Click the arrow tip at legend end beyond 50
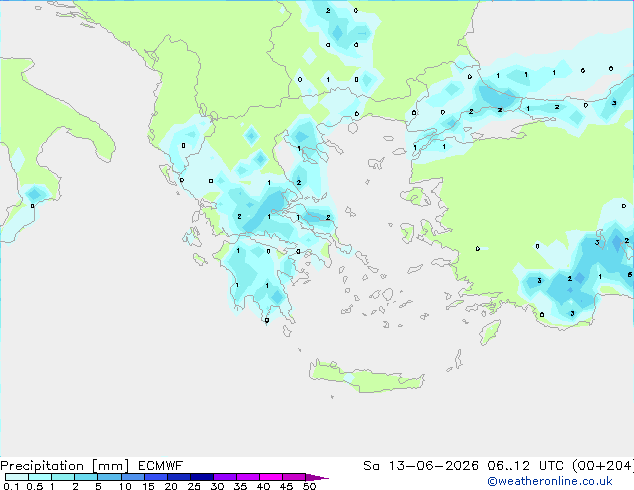The image size is (634, 490). (x=319, y=477)
